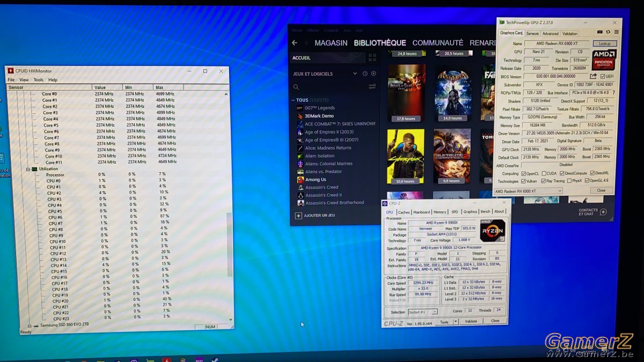The width and height of the screenshot is (644, 362).
Task: Click the Validate button in CPU-Z
Action: (x=471, y=321)
